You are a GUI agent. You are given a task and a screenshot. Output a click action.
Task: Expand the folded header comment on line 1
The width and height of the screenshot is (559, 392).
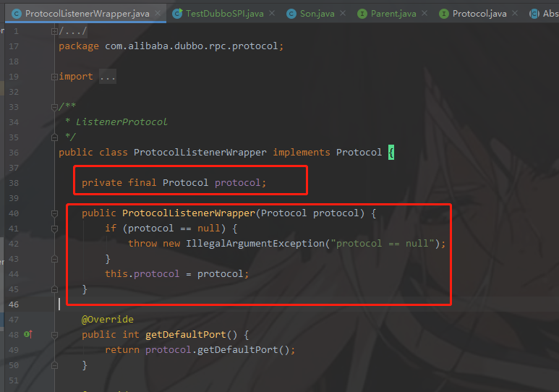[54, 31]
